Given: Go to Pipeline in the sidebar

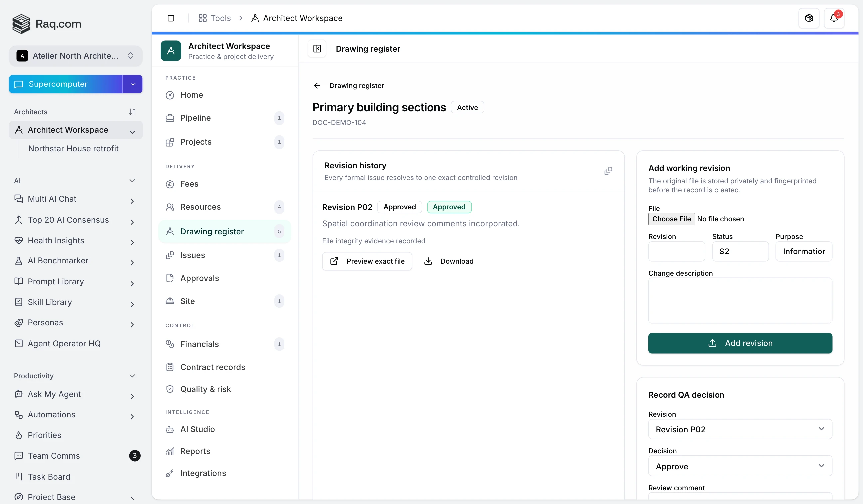Looking at the screenshot, I should pyautogui.click(x=225, y=118).
